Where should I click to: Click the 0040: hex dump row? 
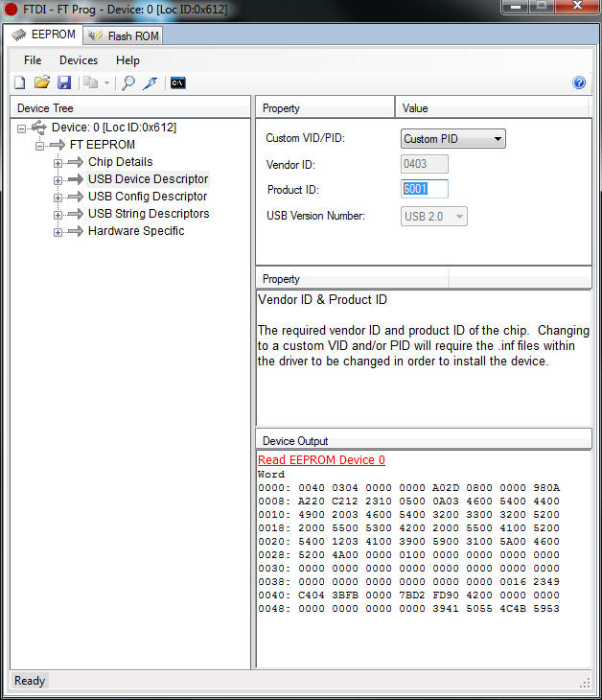point(408,595)
